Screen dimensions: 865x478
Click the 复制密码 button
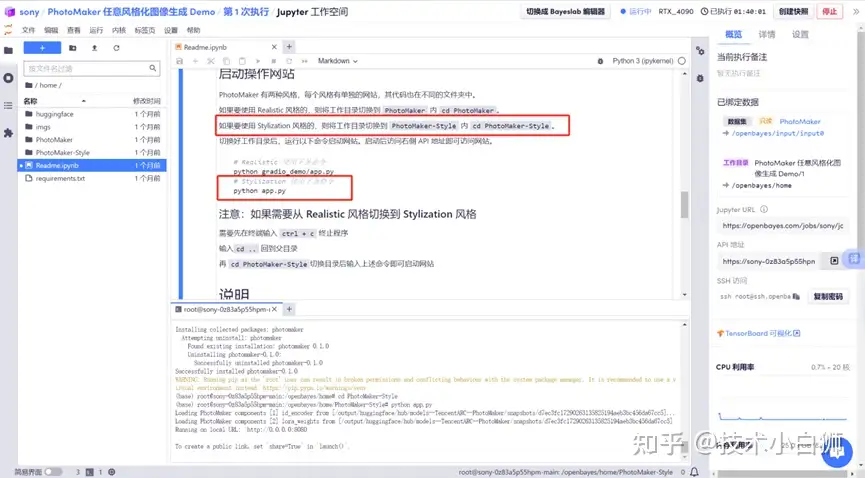[827, 296]
